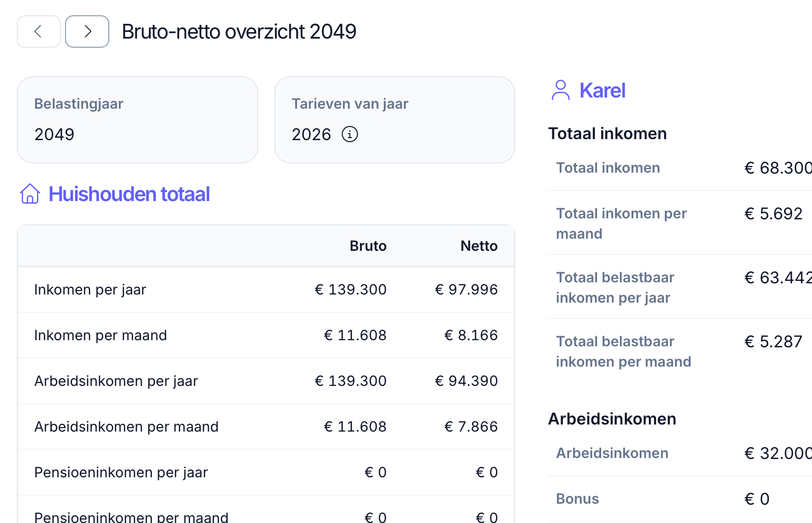Select the Belastingjaar 2049 card

(x=137, y=120)
